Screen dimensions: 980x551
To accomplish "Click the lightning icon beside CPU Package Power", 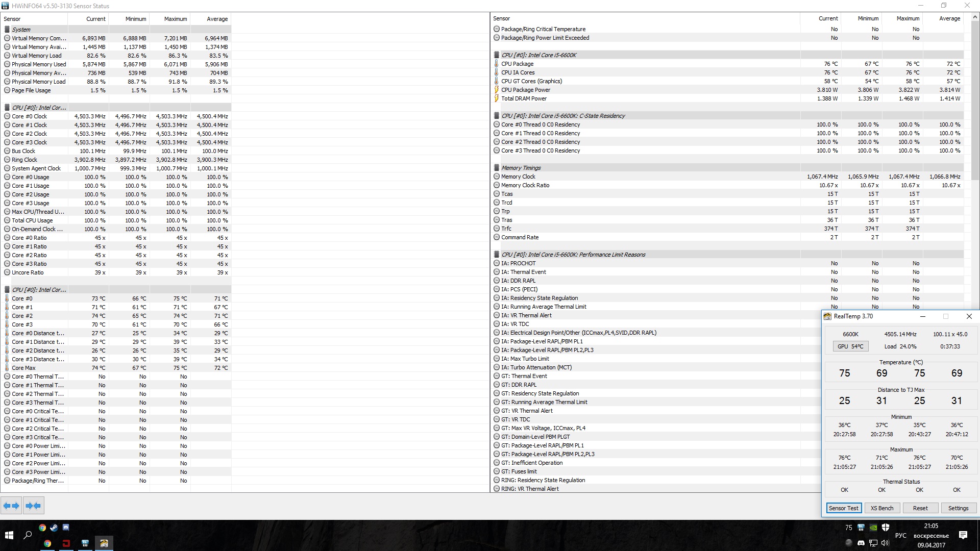I will click(x=496, y=90).
